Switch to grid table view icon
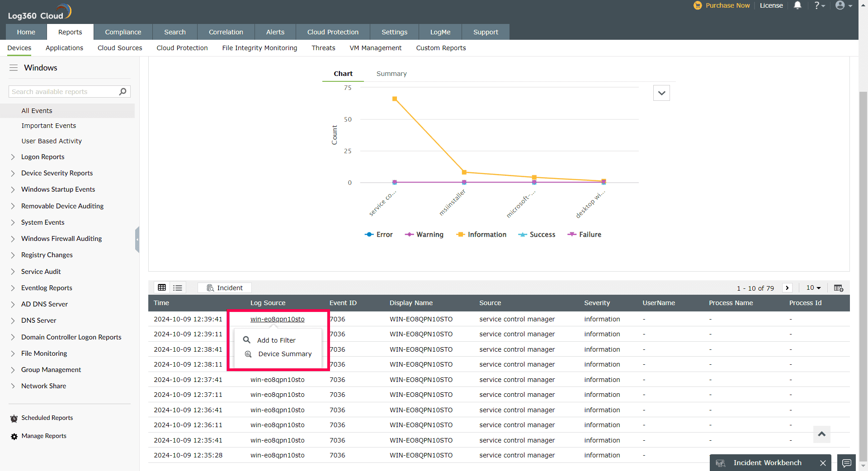Image resolution: width=868 pixels, height=471 pixels. (x=162, y=287)
